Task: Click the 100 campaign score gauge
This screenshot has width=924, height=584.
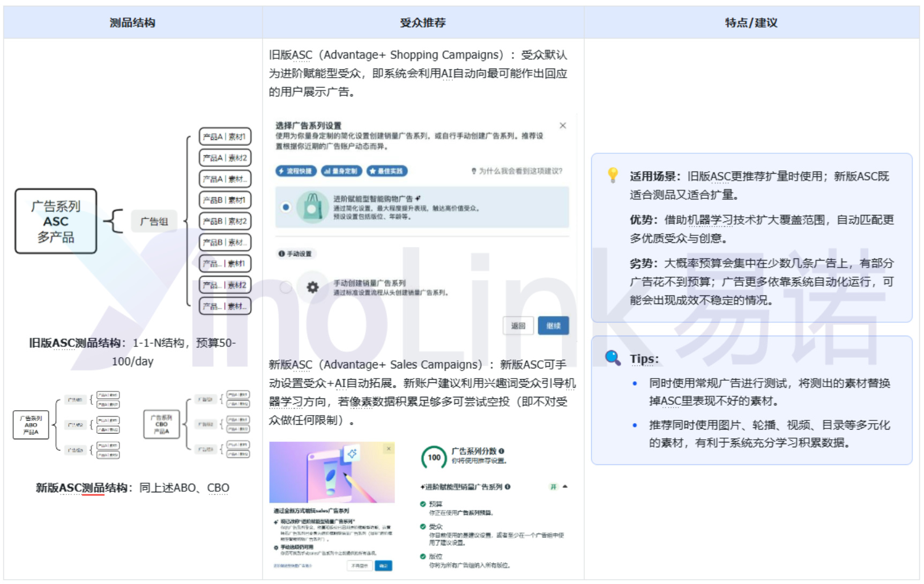Action: (x=434, y=457)
